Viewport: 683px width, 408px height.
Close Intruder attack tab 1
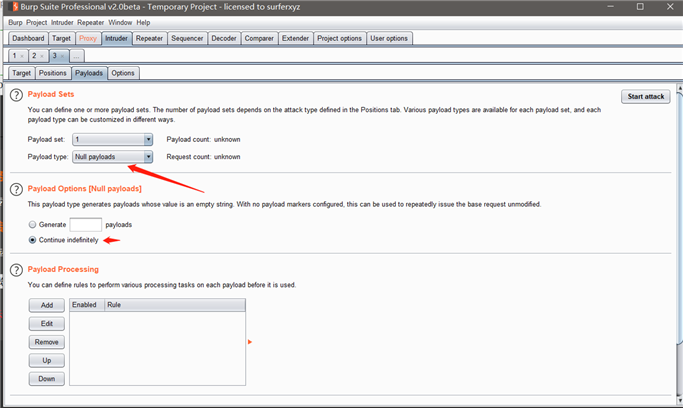pos(22,56)
